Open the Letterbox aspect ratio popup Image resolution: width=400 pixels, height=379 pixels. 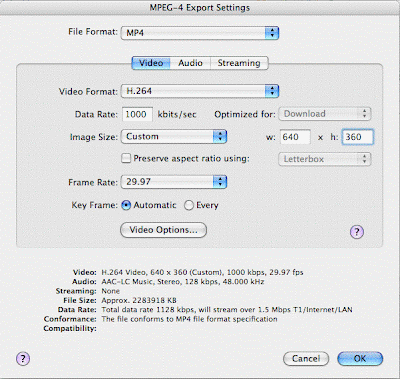point(325,159)
